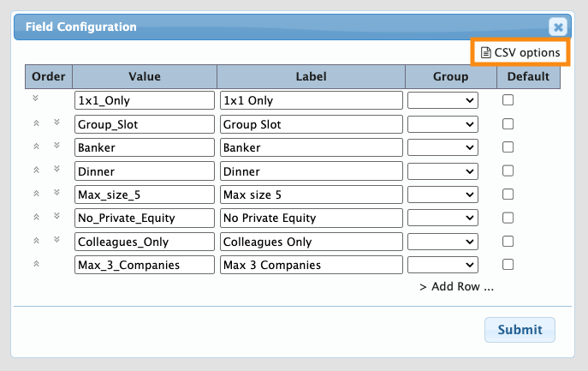Click the Add Row link
Viewport: 588px width, 371px height.
point(456,286)
